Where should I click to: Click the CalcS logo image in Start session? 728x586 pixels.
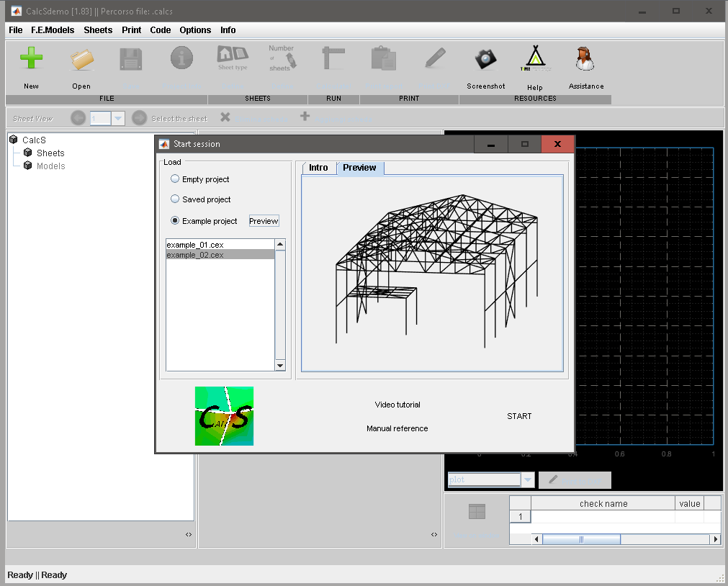click(224, 416)
